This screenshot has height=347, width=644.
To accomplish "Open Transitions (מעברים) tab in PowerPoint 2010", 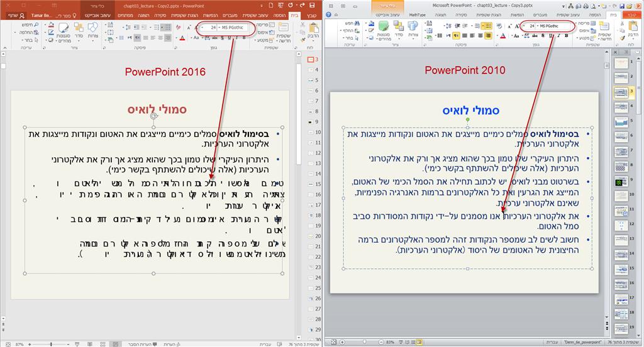I will coord(540,15).
